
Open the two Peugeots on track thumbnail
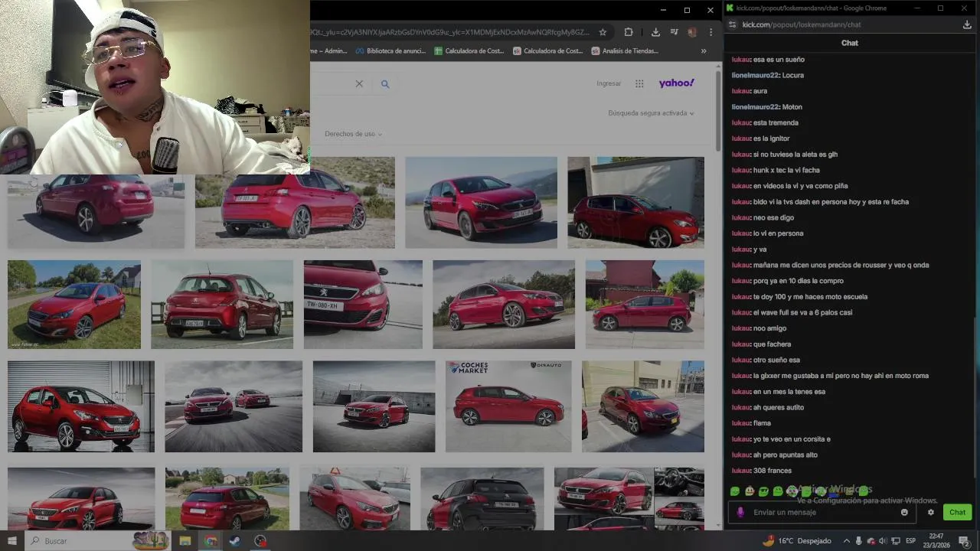pyautogui.click(x=234, y=406)
